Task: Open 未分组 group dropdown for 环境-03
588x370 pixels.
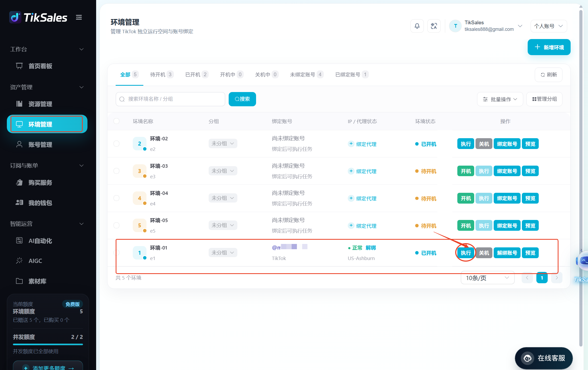Action: (x=223, y=171)
